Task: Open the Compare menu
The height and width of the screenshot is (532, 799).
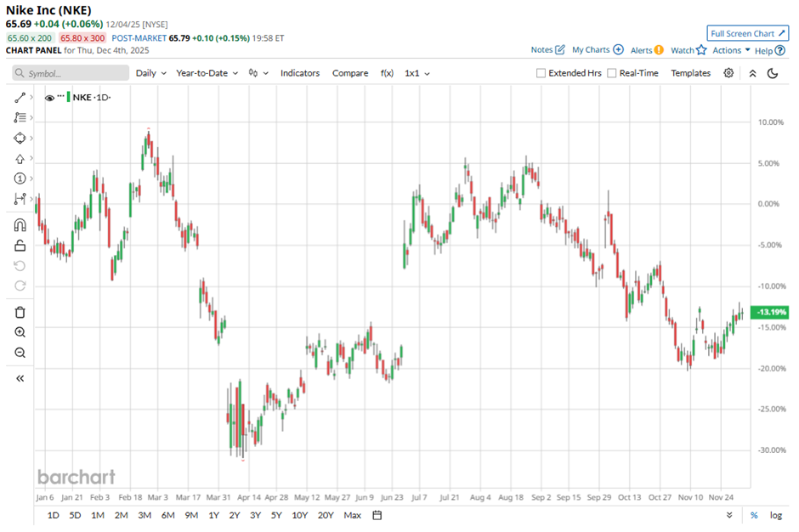Action: coord(350,73)
